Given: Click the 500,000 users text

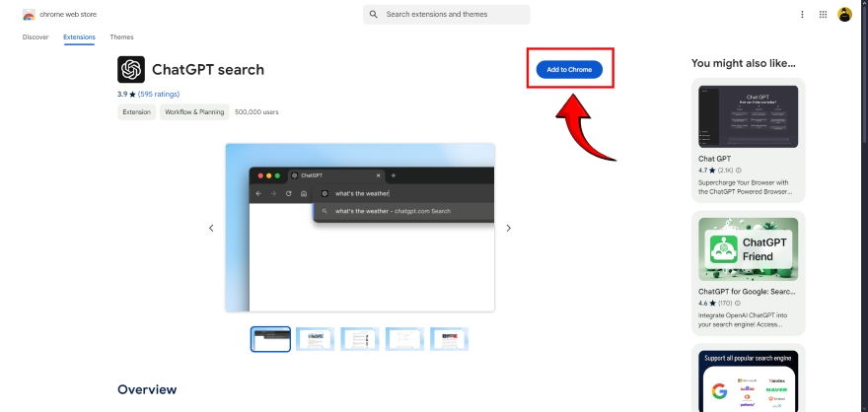Looking at the screenshot, I should point(256,112).
